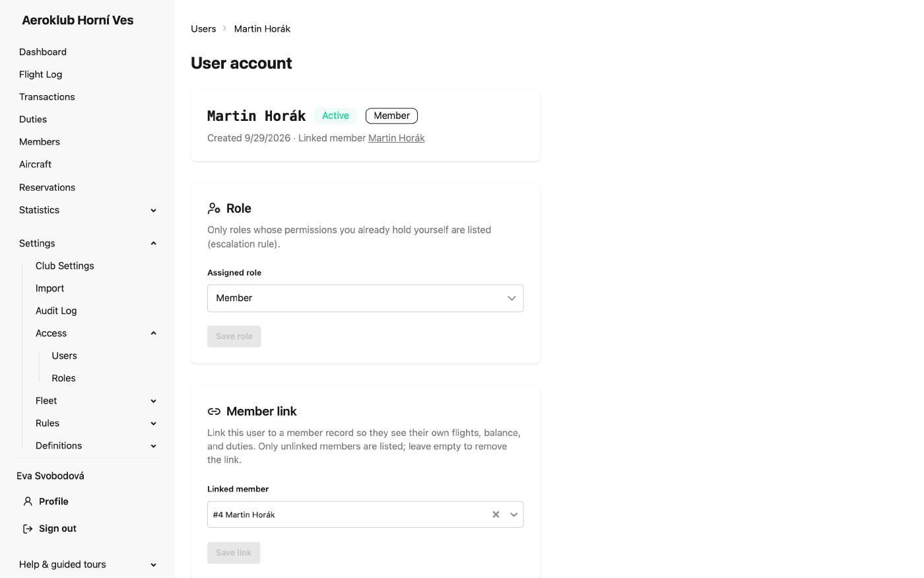The image size is (924, 578).
Task: Click the Member role badge in header
Action: [x=391, y=116]
